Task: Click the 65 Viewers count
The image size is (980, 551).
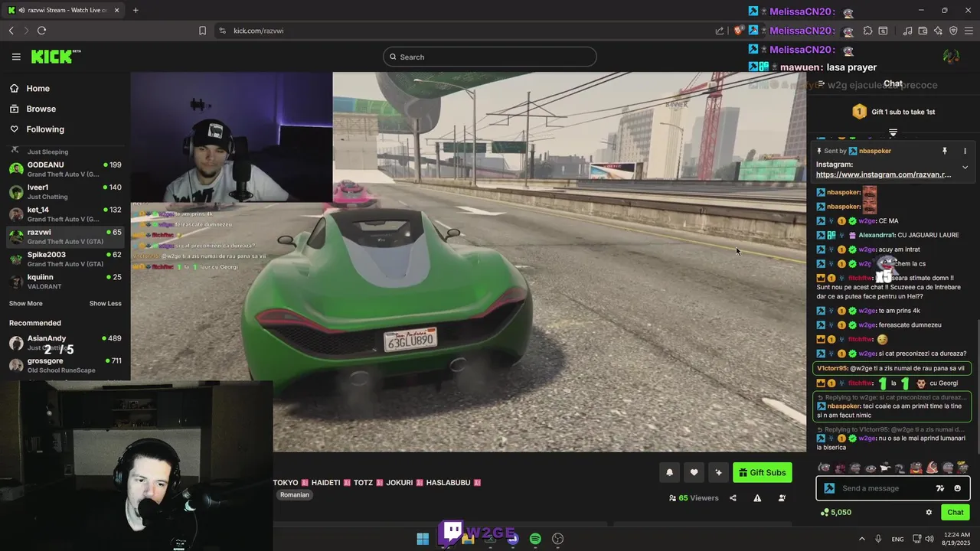Action: pyautogui.click(x=694, y=498)
